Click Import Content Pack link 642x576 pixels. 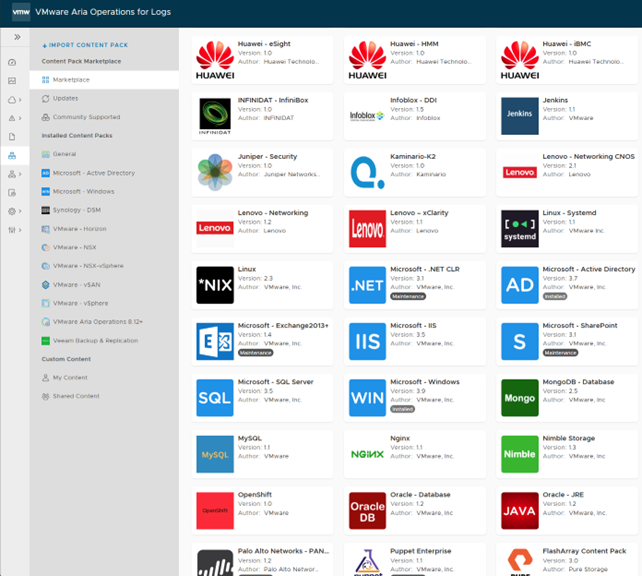click(85, 45)
